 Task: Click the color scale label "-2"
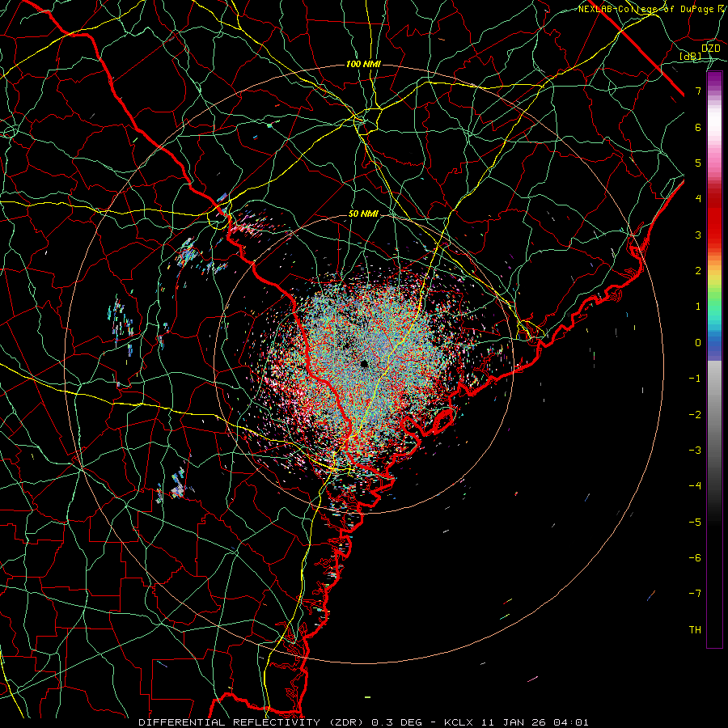tap(695, 414)
